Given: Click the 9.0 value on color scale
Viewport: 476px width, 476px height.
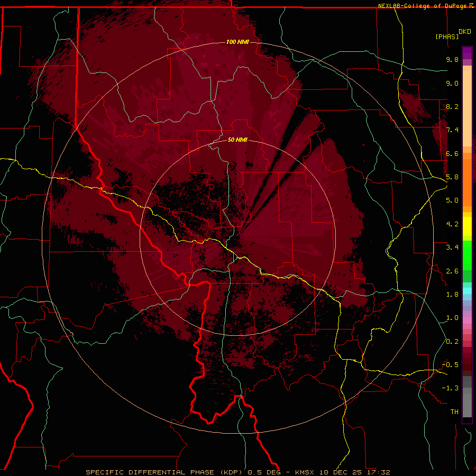Looking at the screenshot, I should click(x=452, y=83).
